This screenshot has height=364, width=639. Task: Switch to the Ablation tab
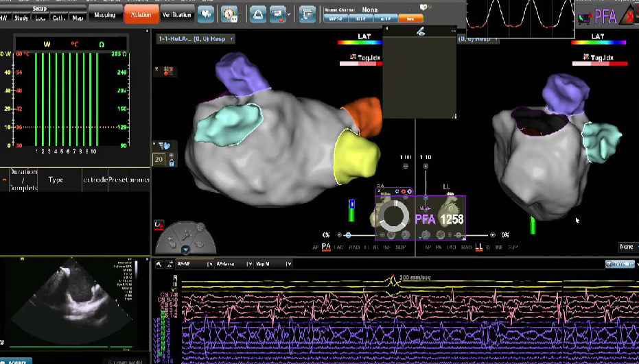click(x=141, y=14)
